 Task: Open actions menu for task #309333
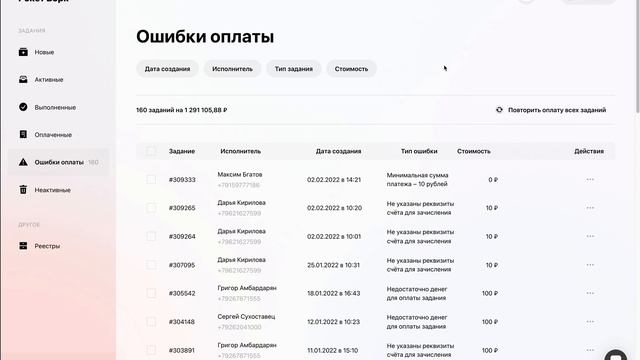tap(590, 180)
